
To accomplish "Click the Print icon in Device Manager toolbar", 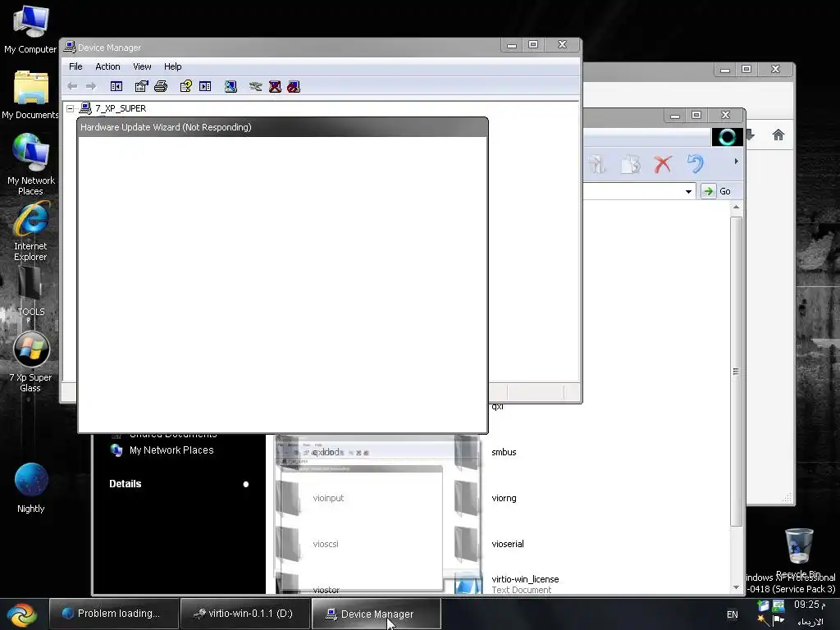I will point(161,86).
